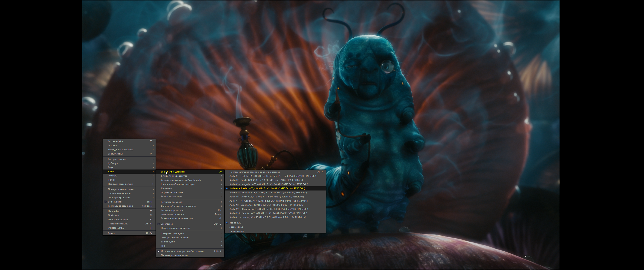Viewport: 644px width, 270px height.
Task: Toggle 'Использовать фильтры обработки аудио' option
Action: click(190, 251)
